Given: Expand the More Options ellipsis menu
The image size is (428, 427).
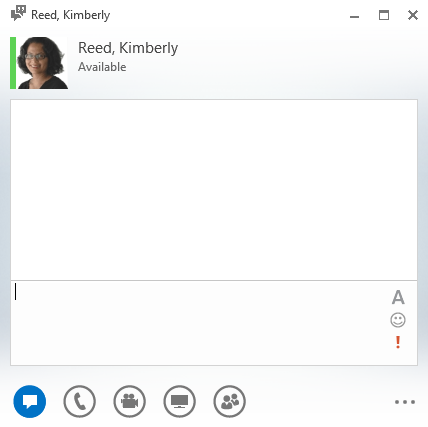Looking at the screenshot, I should coord(405,402).
